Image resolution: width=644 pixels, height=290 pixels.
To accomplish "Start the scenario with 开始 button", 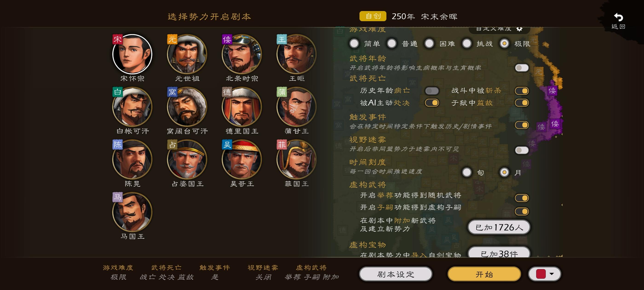I will click(x=484, y=274).
